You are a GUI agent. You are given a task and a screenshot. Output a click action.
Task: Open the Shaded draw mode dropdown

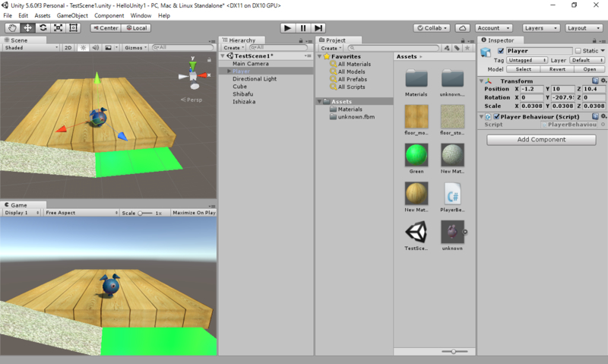[x=31, y=48]
